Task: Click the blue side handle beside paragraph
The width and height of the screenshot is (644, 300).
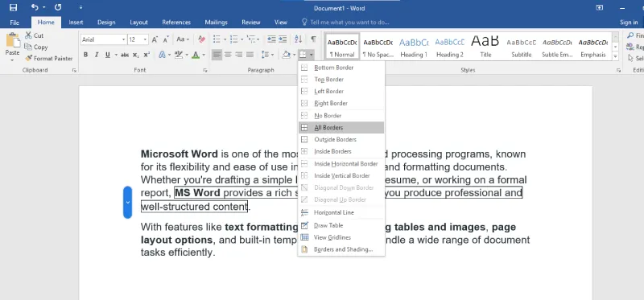Action: click(x=128, y=202)
